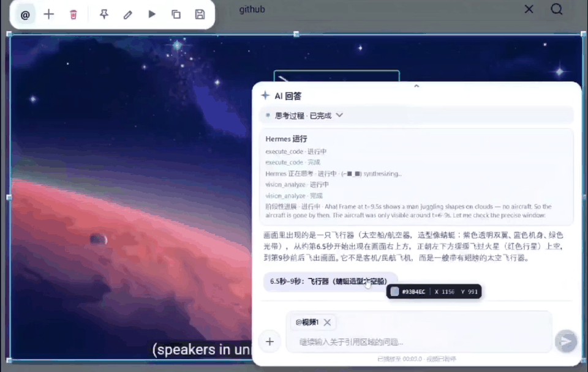Click the @视频1 tag label
The height and width of the screenshot is (372, 588).
pyautogui.click(x=307, y=322)
